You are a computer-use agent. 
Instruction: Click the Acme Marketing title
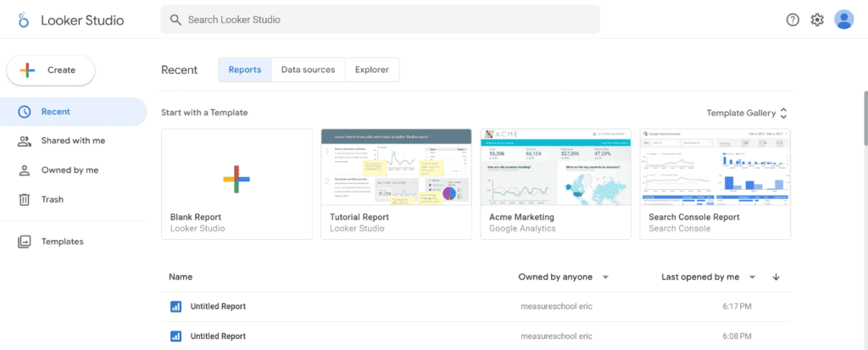(x=521, y=217)
